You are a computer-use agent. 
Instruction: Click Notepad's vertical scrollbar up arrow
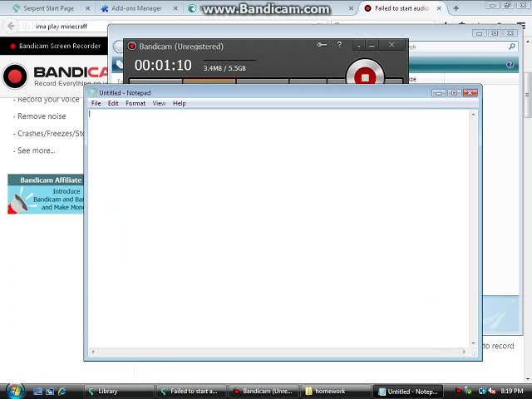click(473, 115)
